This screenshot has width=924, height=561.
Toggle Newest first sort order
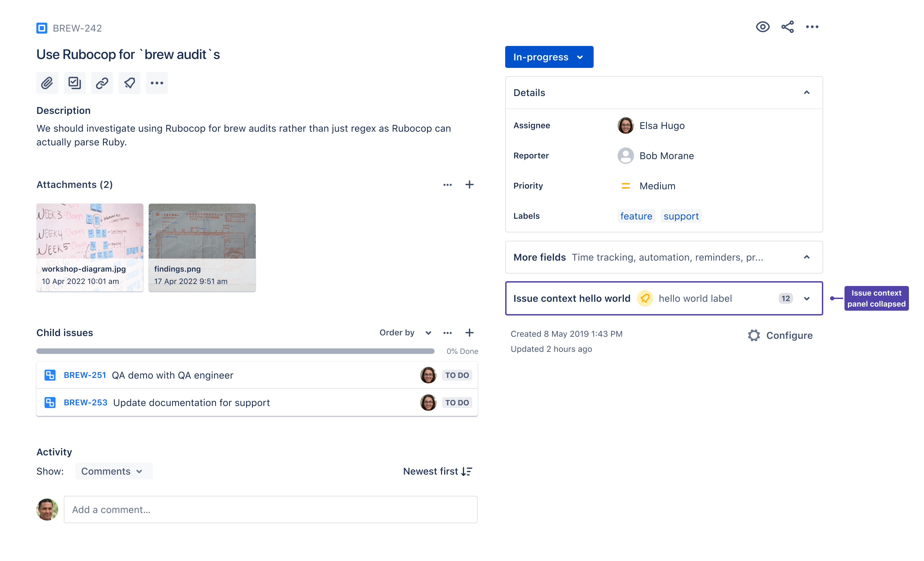click(x=437, y=471)
